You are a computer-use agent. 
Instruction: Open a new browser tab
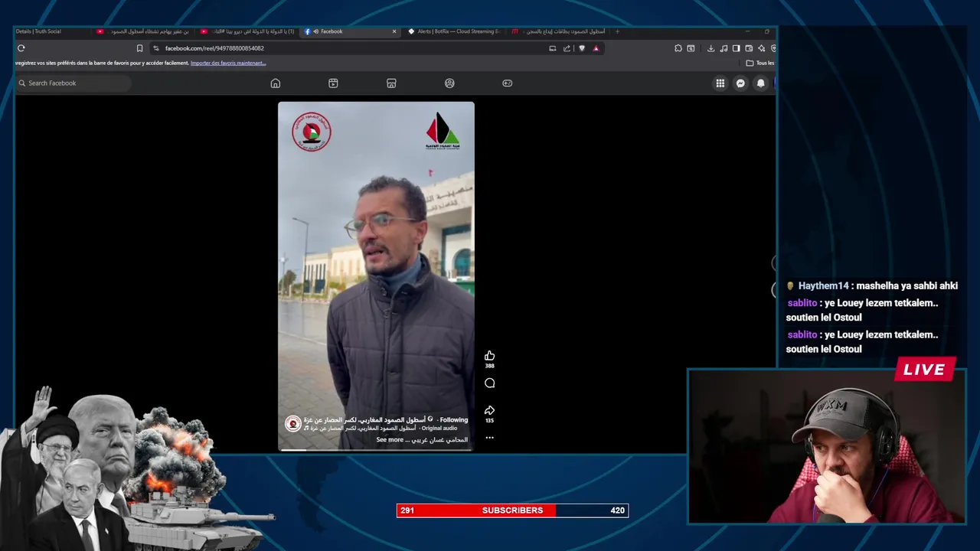[x=618, y=31]
